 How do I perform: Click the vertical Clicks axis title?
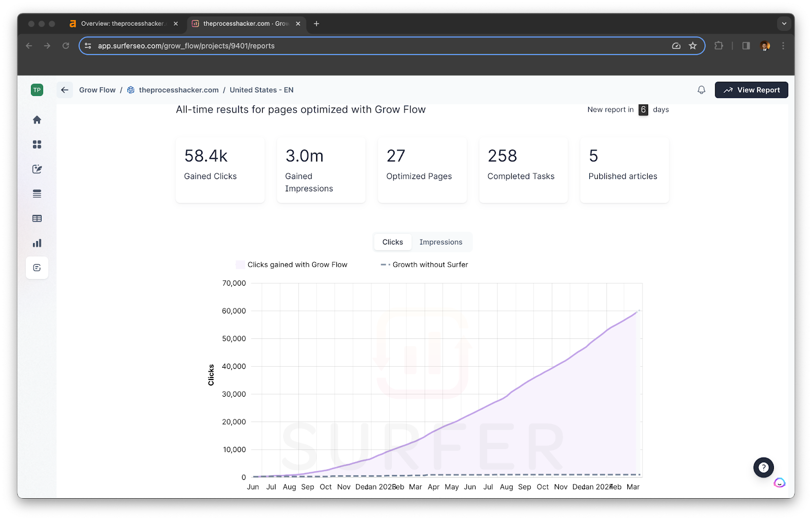(x=211, y=375)
